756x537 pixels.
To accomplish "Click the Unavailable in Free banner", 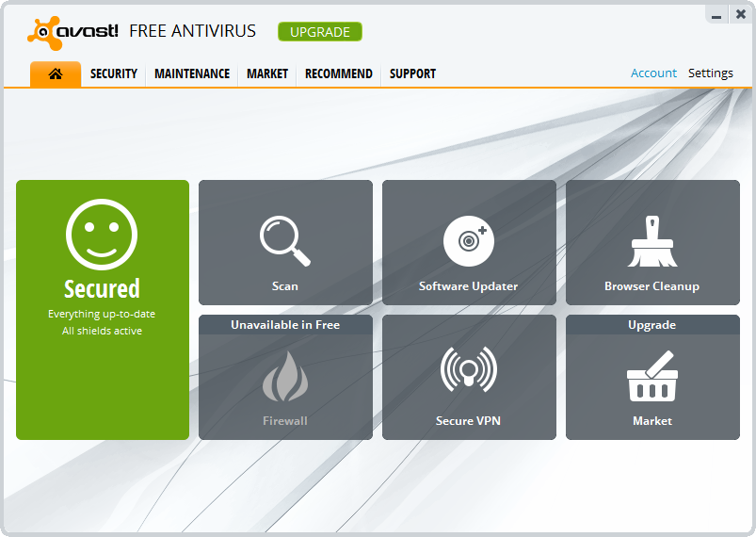I will click(x=285, y=325).
